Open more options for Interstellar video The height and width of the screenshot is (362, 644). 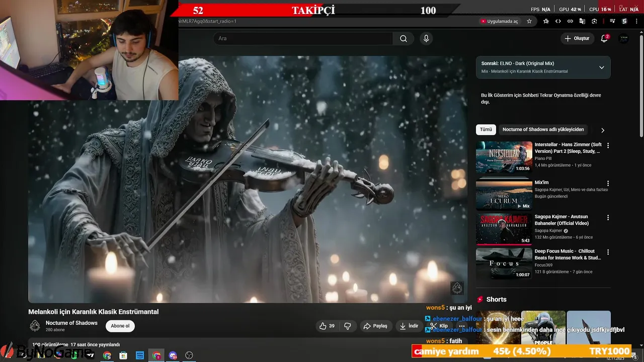click(608, 145)
